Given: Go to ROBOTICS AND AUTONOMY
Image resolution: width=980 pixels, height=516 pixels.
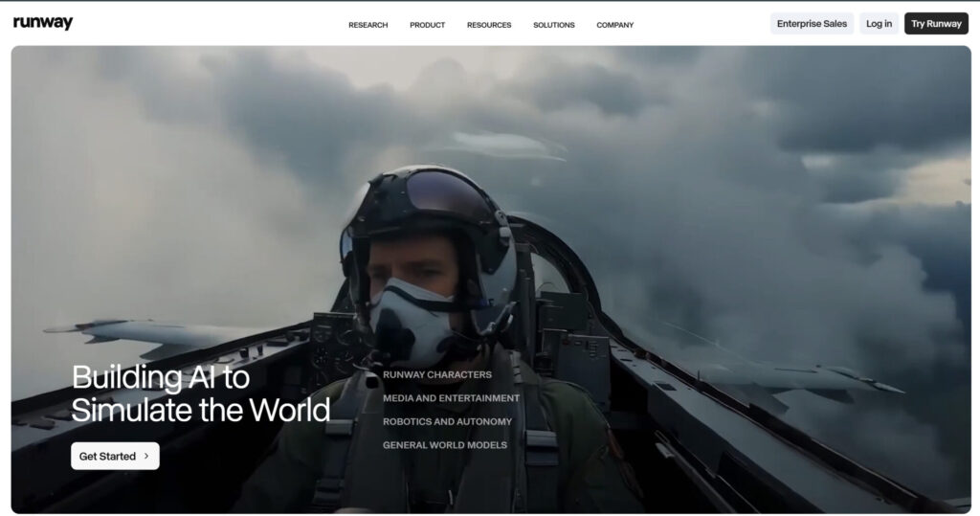Looking at the screenshot, I should point(447,421).
